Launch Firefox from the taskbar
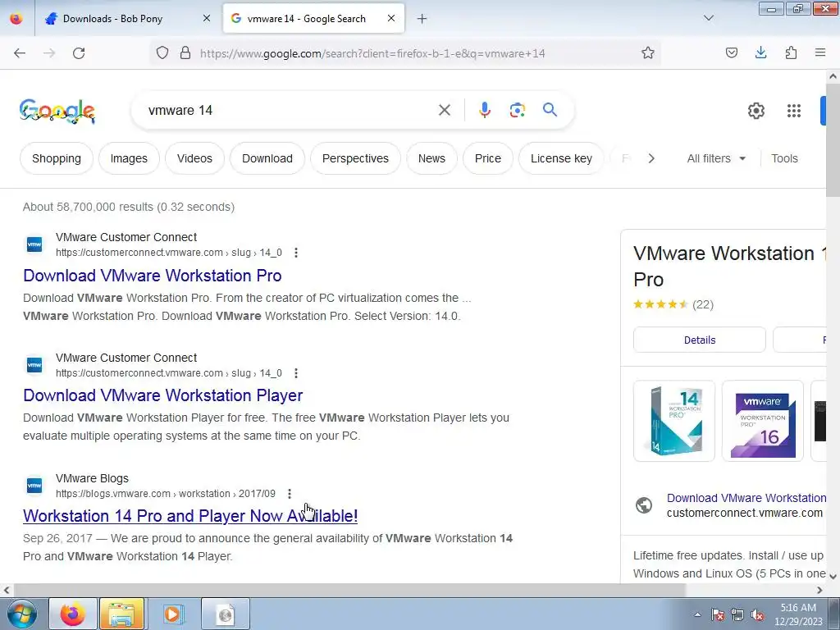Viewport: 840px width, 630px height. coord(73,614)
